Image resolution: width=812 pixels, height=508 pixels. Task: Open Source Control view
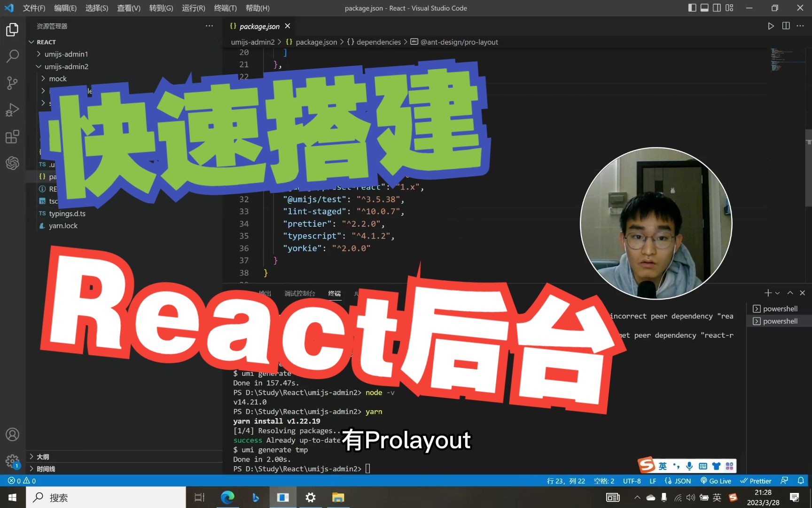click(12, 83)
